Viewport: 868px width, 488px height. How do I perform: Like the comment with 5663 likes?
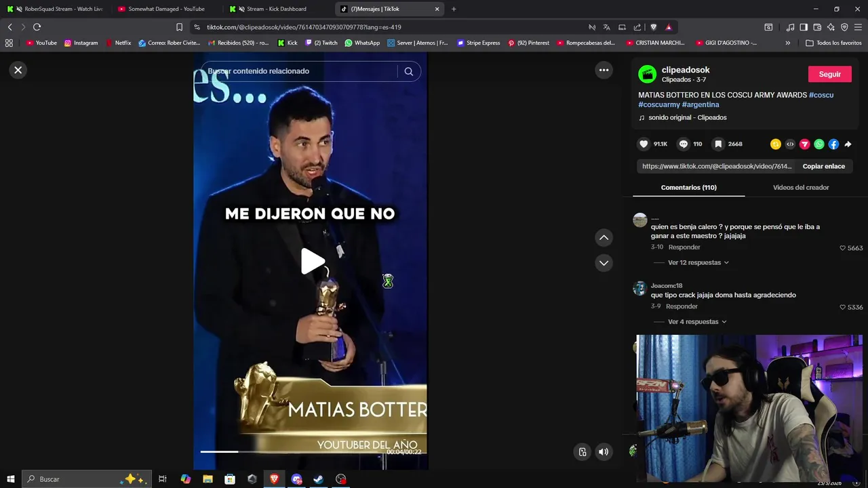(843, 248)
